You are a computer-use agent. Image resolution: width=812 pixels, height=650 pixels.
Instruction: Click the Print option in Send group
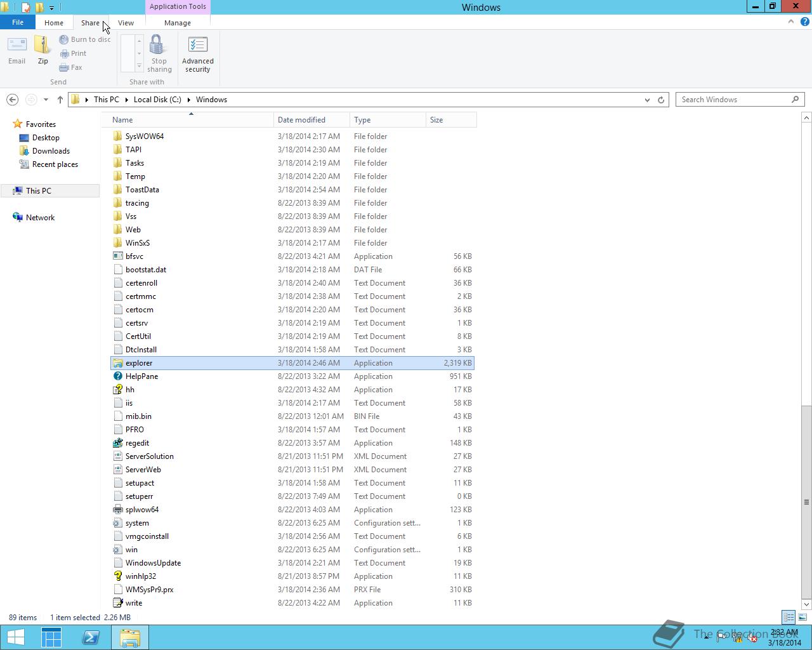pos(73,53)
